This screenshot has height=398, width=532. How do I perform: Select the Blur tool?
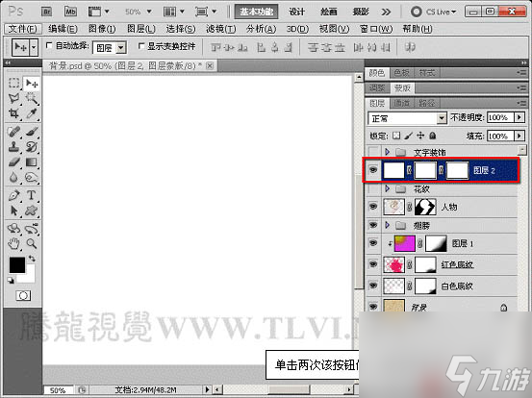point(13,177)
